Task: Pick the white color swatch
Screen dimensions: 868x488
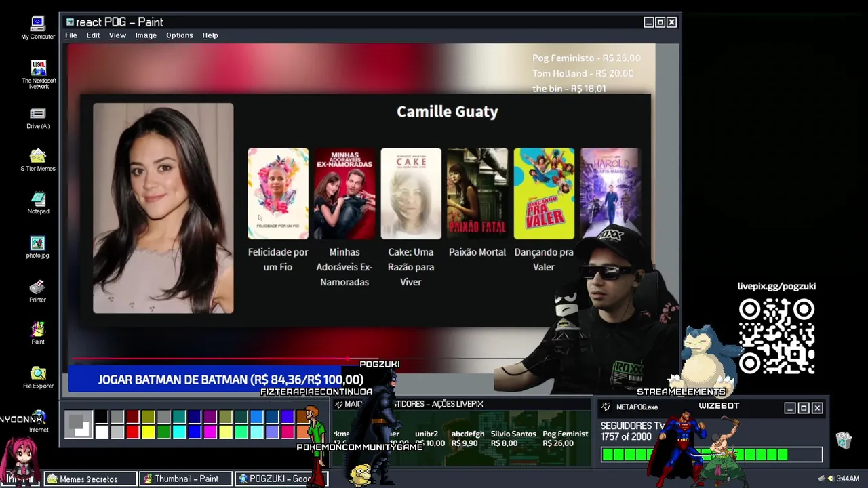Action: [102, 432]
